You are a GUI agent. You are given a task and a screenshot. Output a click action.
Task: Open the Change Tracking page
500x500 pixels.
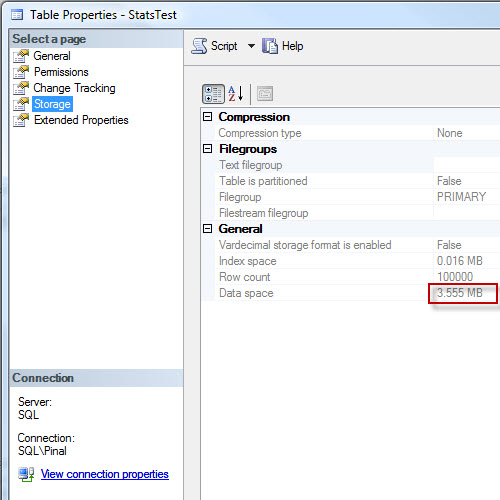(x=74, y=88)
